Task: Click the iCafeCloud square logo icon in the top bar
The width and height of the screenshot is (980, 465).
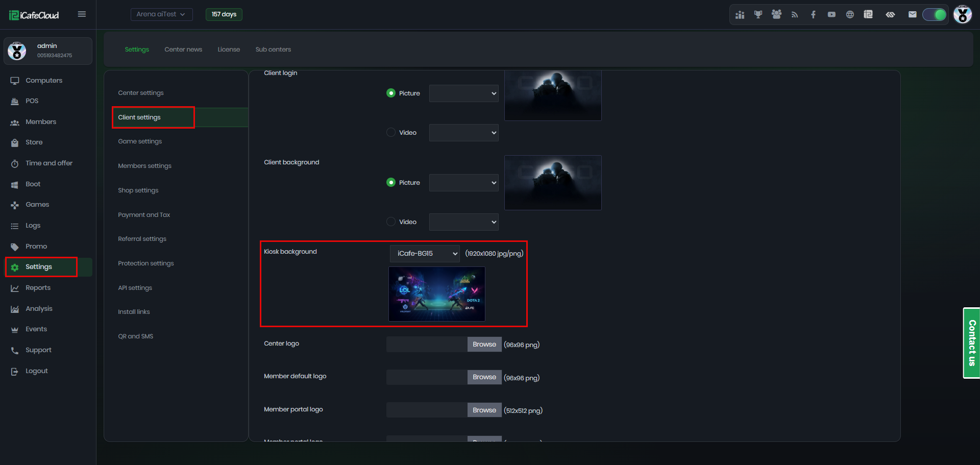Action: [x=868, y=15]
